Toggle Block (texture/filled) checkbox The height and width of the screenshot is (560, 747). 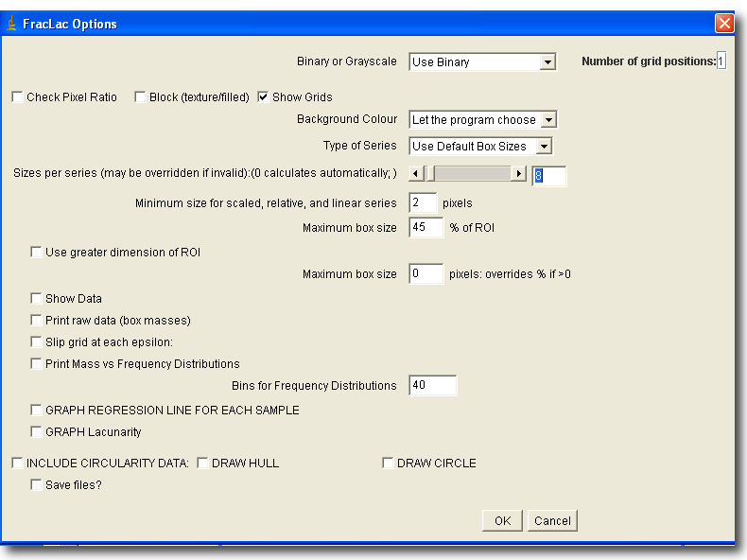pyautogui.click(x=140, y=97)
